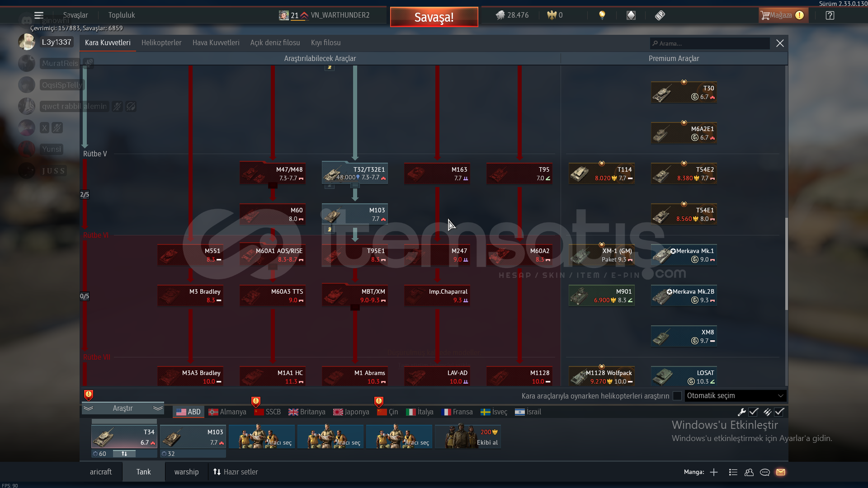868x488 pixels.
Task: Click the Silver Lions 28.476 balance
Action: (512, 15)
